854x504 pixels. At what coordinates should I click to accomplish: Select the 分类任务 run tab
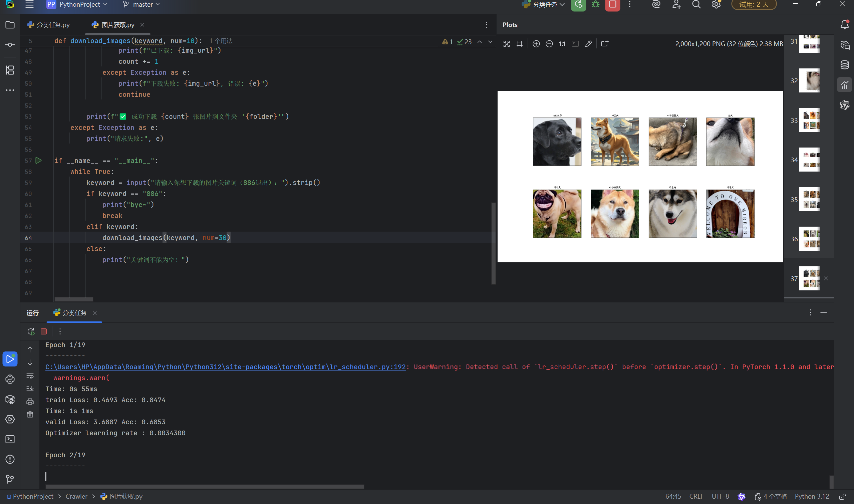tap(74, 313)
